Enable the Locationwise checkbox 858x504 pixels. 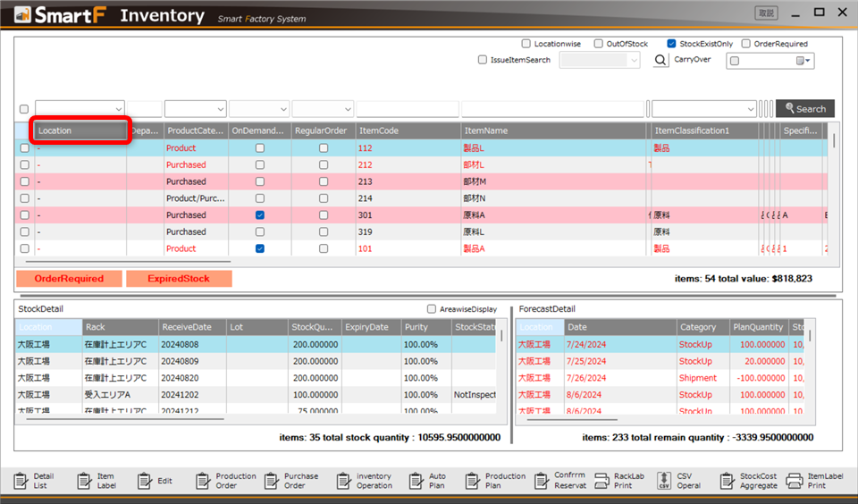tap(526, 44)
